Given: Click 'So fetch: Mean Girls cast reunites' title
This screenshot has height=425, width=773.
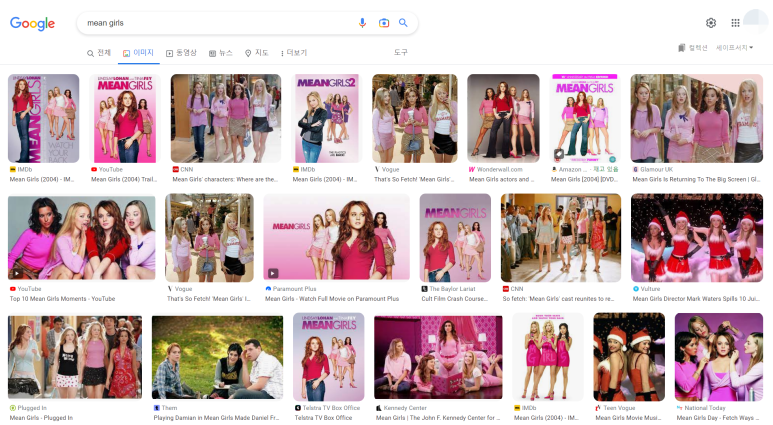Looking at the screenshot, I should pos(559,299).
